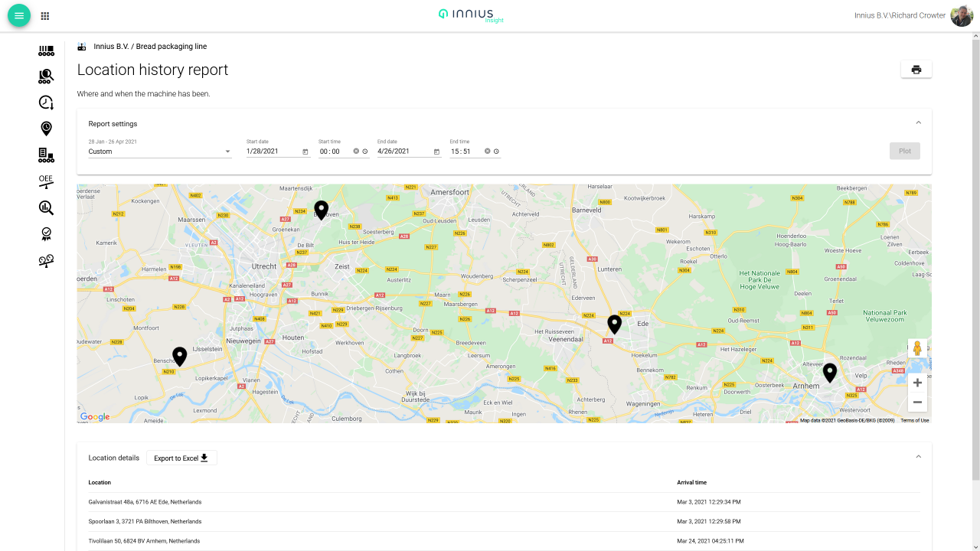Viewport: 980px width, 551px height.
Task: Open the balance comparison sidebar icon
Action: 46,261
